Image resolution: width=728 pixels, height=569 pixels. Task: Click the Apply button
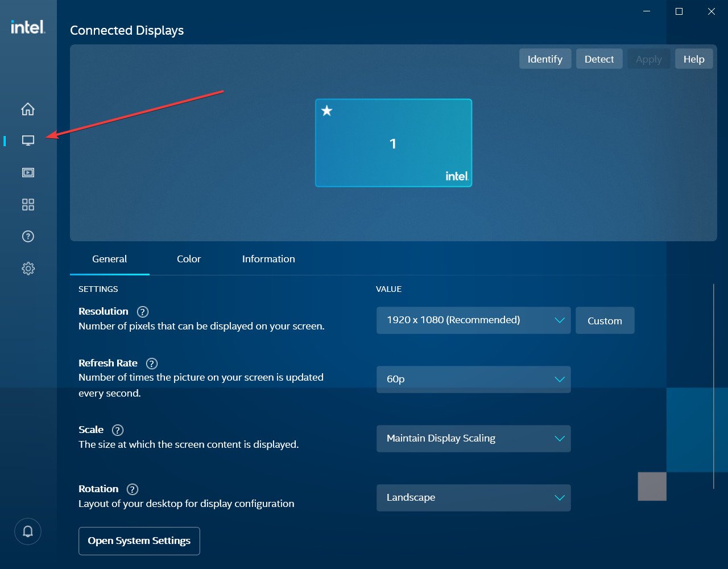pos(649,59)
